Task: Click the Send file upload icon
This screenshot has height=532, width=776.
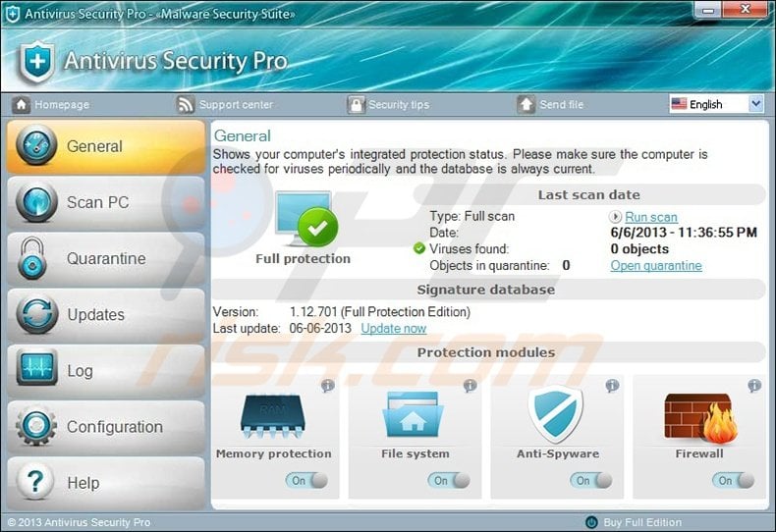Action: (527, 104)
